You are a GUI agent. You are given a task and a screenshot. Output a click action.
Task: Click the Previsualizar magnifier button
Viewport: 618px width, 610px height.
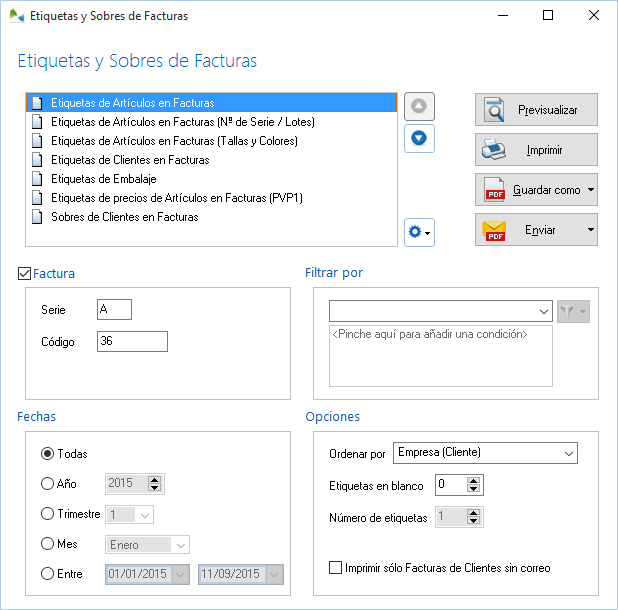(x=536, y=110)
